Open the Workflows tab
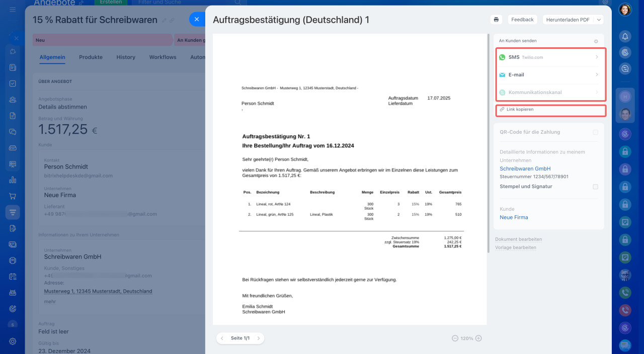644x354 pixels. coord(163,57)
